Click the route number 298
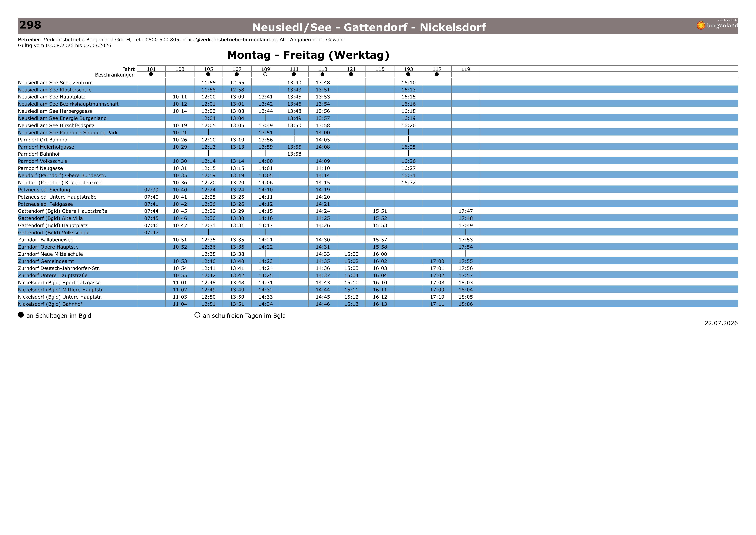This screenshot has height=535, width=756. pos(30,25)
